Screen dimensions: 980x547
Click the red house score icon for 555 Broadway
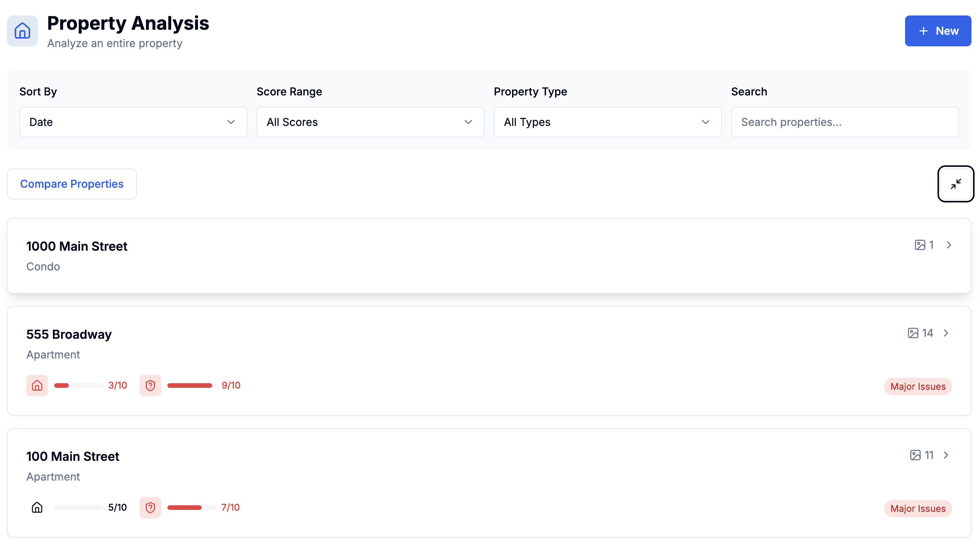(37, 386)
